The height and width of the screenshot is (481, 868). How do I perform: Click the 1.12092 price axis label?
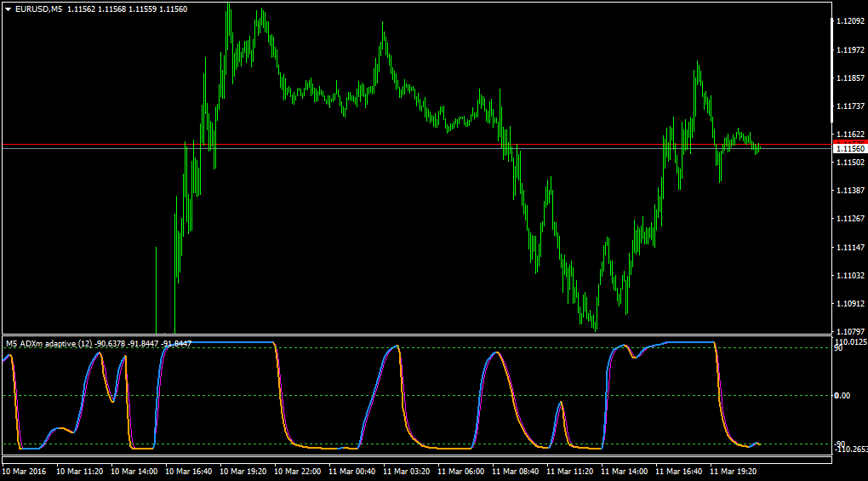click(x=850, y=21)
